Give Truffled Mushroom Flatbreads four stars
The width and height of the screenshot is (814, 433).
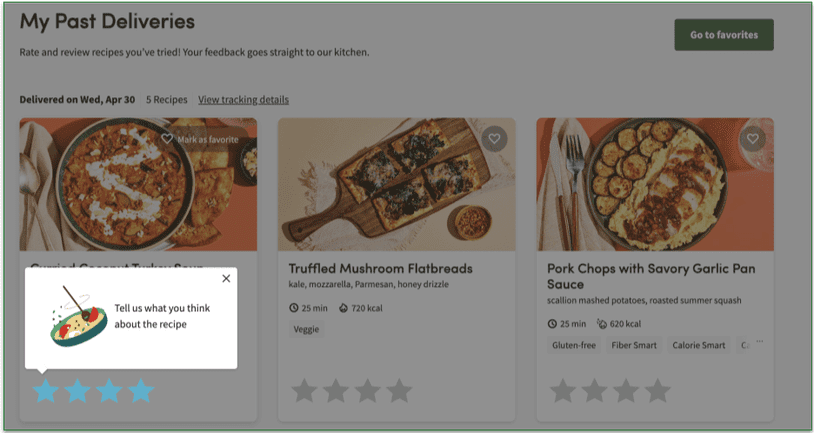pos(399,390)
